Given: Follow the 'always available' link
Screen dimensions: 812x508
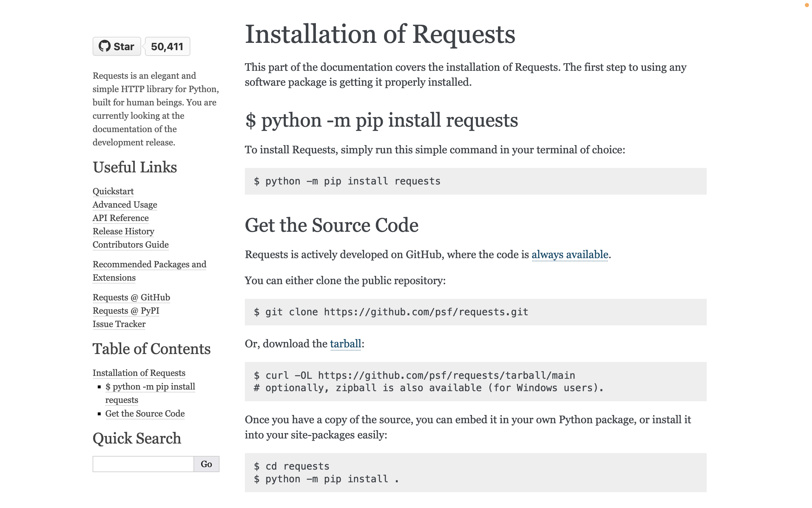Looking at the screenshot, I should pyautogui.click(x=570, y=255).
